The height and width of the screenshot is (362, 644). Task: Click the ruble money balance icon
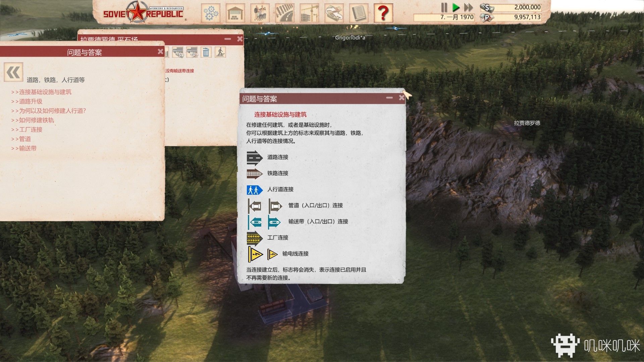click(487, 17)
